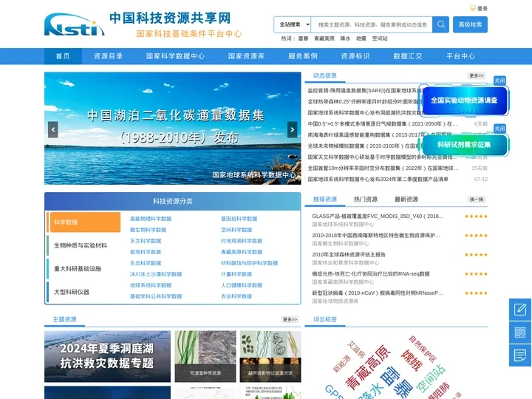This screenshot has height=399, width=532.
Task: Open 空间科学数据 link
Action: (236, 230)
